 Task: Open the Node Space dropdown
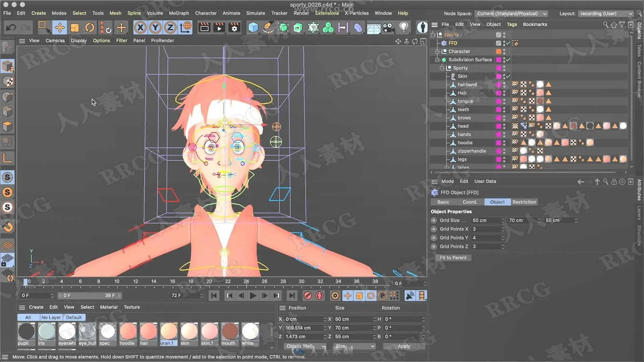(512, 14)
